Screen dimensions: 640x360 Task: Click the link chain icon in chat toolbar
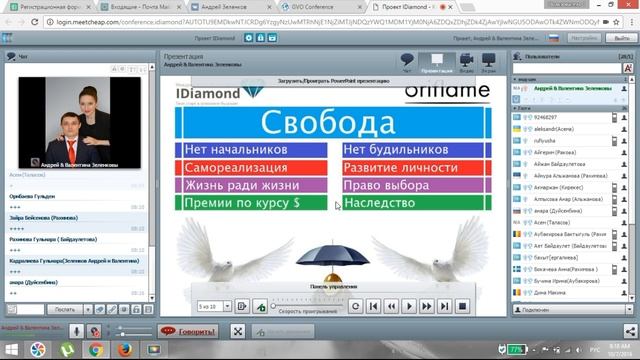[x=112, y=309]
